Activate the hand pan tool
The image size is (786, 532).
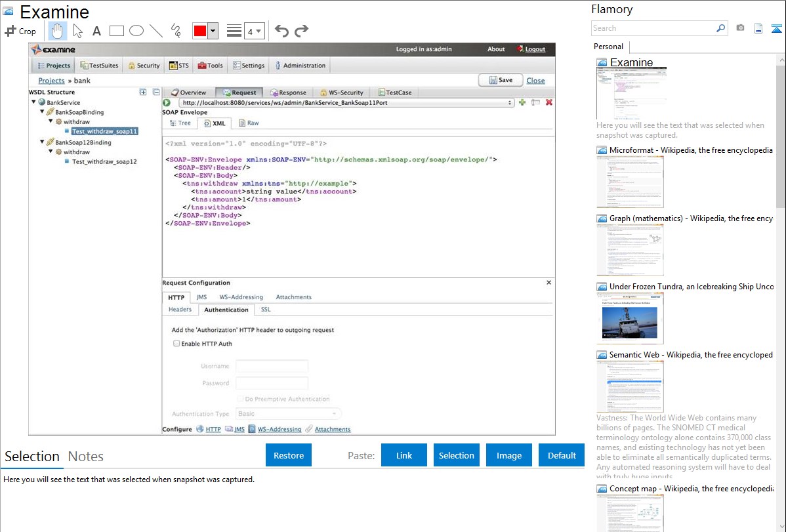tap(57, 31)
